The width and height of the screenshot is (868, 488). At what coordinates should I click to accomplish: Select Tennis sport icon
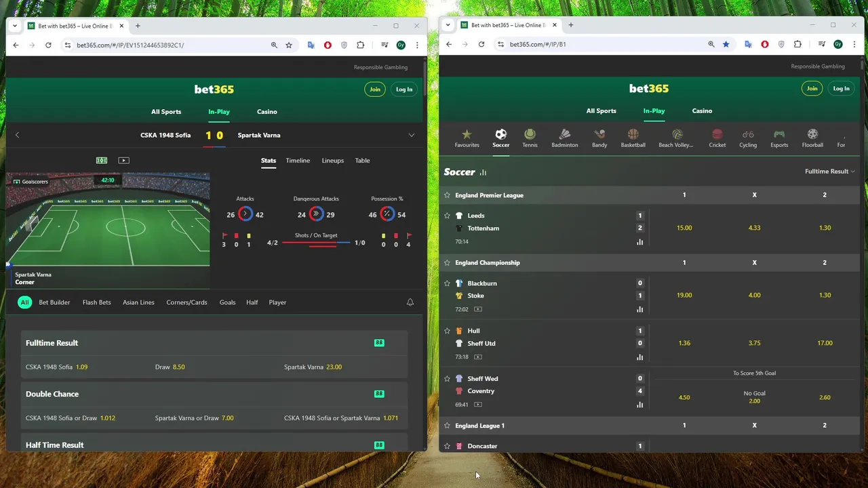pyautogui.click(x=530, y=134)
